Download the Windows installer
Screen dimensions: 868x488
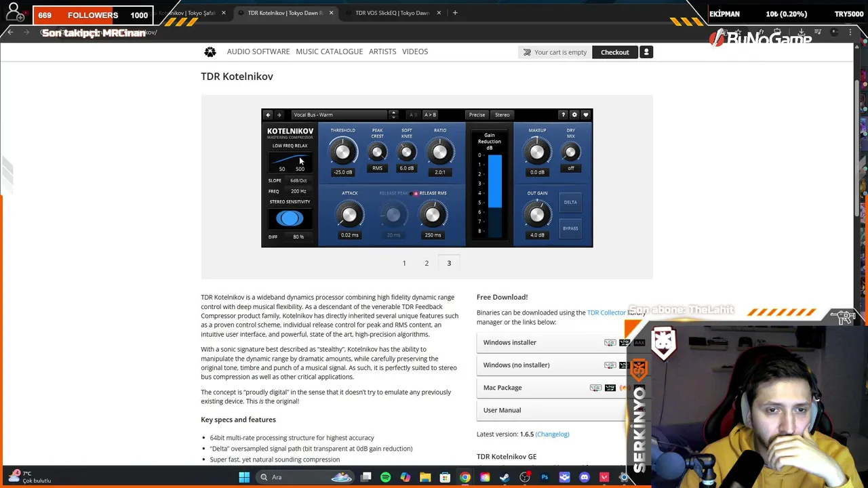[510, 342]
